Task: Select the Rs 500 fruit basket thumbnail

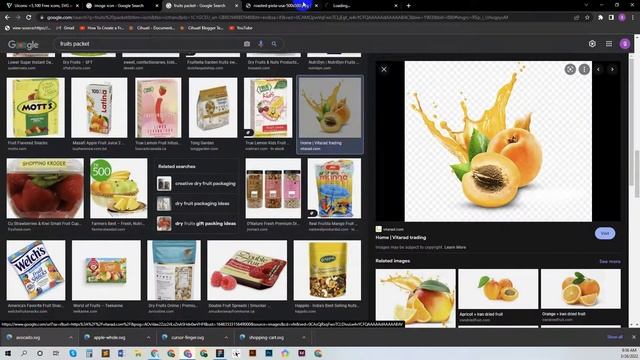Action: [119, 189]
